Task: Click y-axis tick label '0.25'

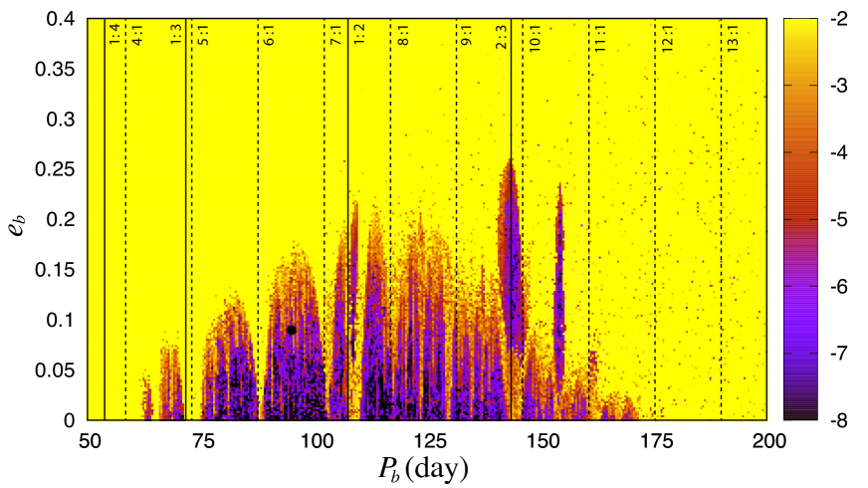Action: click(x=55, y=169)
